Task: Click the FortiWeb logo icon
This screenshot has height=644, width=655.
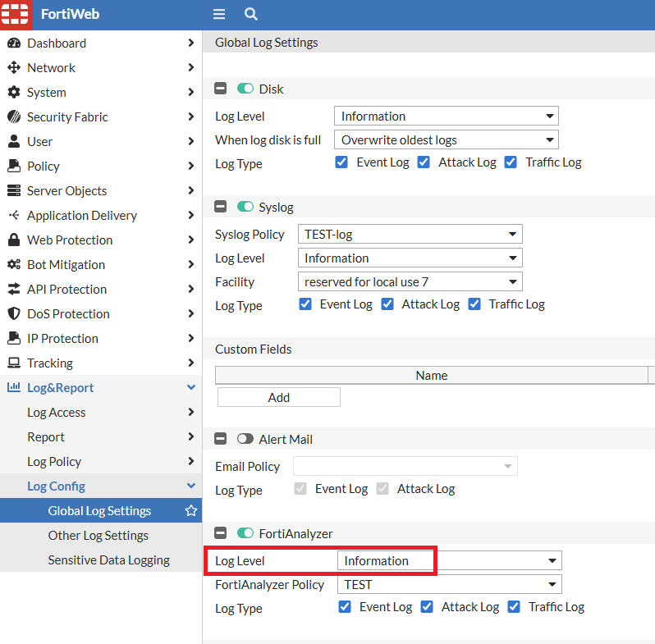Action: [x=15, y=15]
